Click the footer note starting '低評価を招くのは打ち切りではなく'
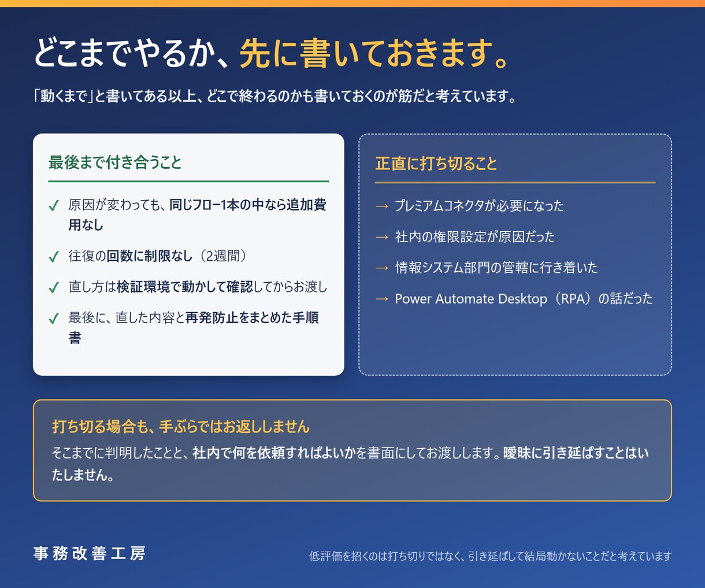This screenshot has height=588, width=705. tap(490, 556)
